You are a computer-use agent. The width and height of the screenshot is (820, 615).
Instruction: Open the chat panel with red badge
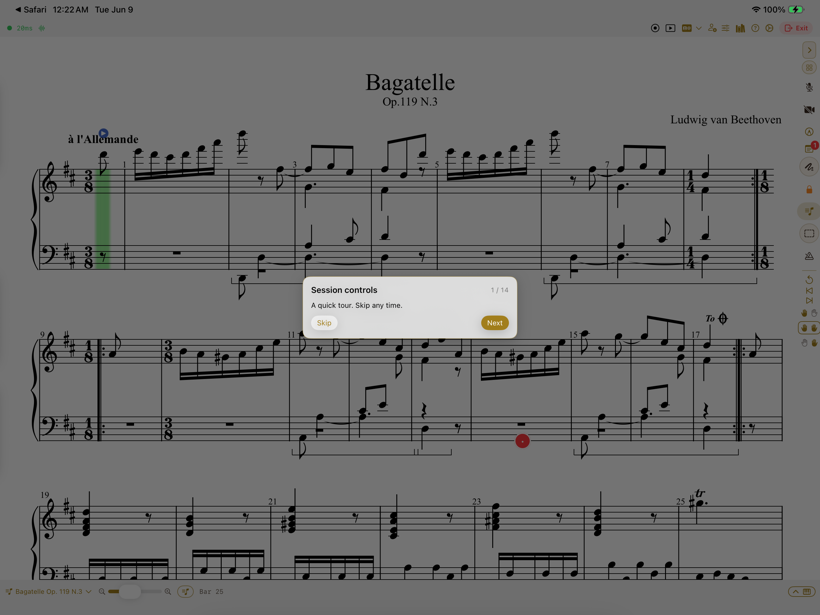pos(810,149)
